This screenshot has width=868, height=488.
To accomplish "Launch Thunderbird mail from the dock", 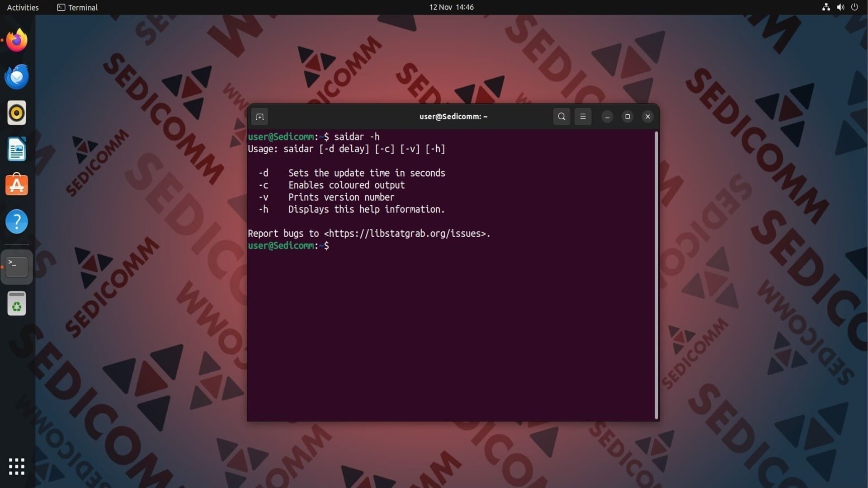I will pos(17,76).
